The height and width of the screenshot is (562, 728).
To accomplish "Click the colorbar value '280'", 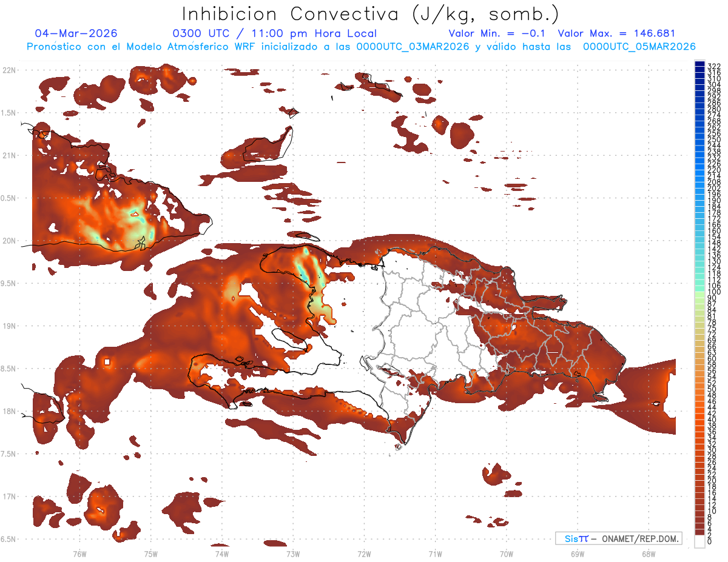I will pos(714,109).
